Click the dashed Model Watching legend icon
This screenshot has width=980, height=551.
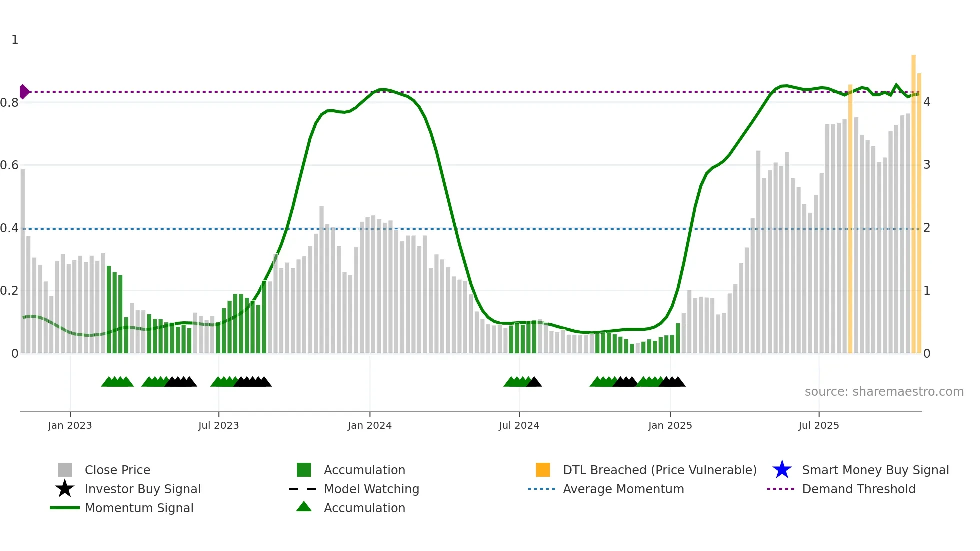(x=303, y=489)
